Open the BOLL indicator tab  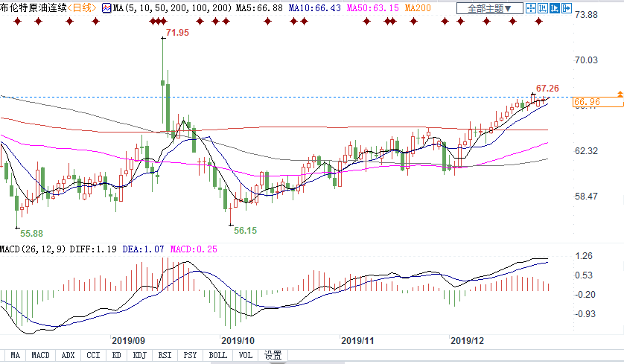click(x=217, y=356)
